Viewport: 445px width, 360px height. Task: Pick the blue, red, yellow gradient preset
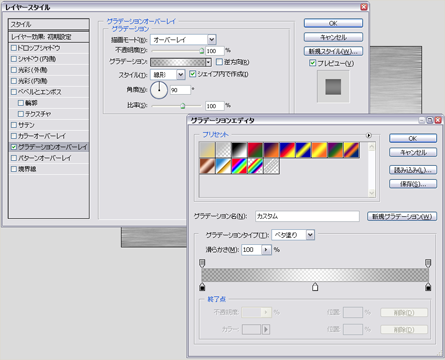[x=287, y=150]
